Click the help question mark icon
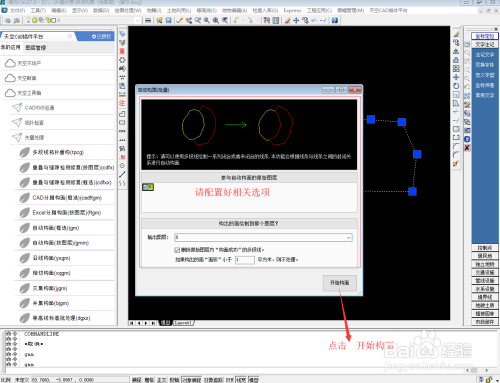This screenshot has width=500, height=383. [x=335, y=20]
